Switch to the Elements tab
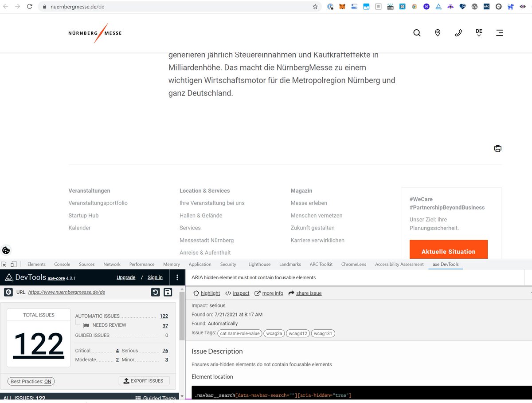The width and height of the screenshot is (532, 403). [x=36, y=264]
